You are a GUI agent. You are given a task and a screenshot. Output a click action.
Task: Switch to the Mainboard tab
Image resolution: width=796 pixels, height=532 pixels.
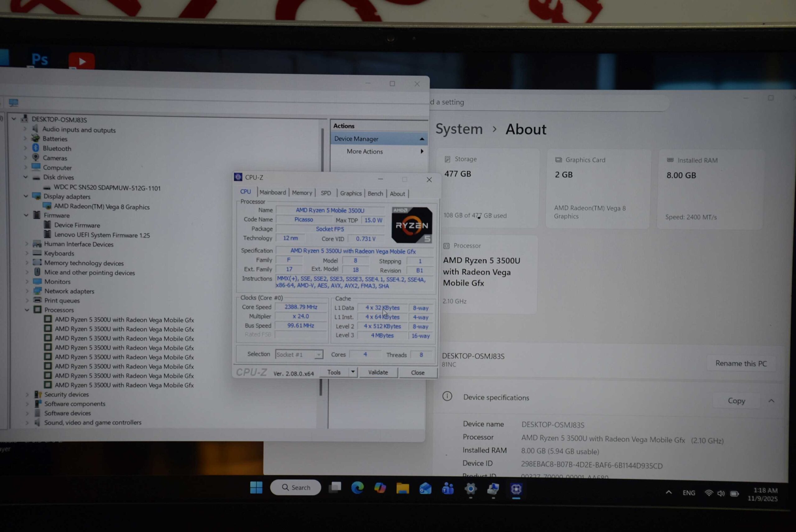(272, 192)
